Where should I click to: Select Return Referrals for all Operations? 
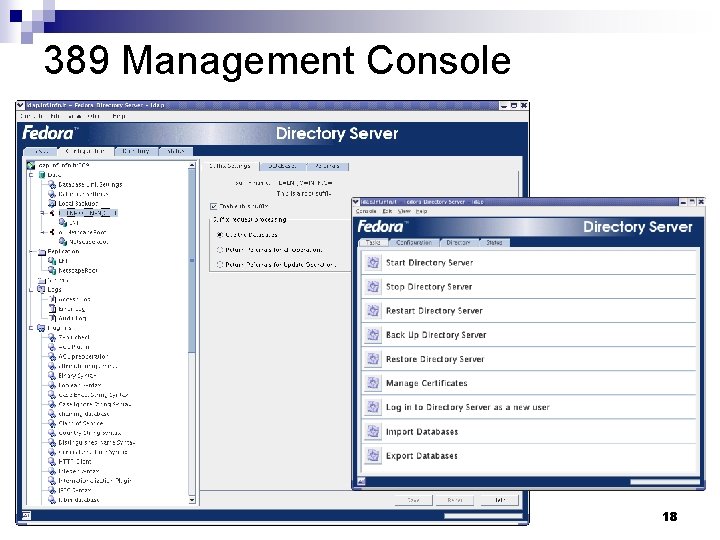[x=219, y=250]
